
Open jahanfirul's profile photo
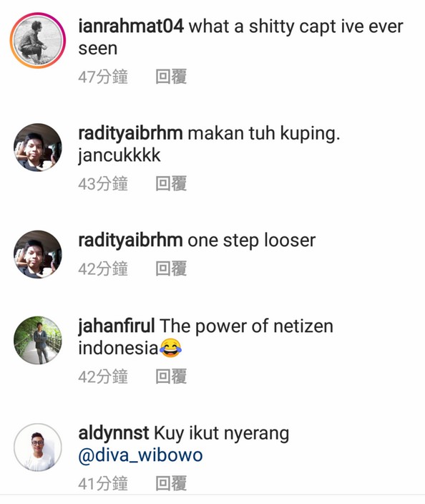(x=38, y=340)
